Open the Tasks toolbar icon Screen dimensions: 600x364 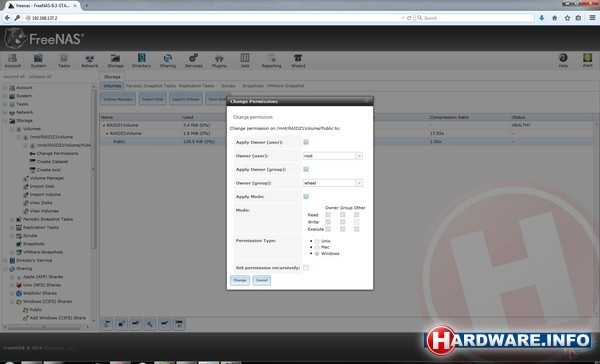coord(64,60)
